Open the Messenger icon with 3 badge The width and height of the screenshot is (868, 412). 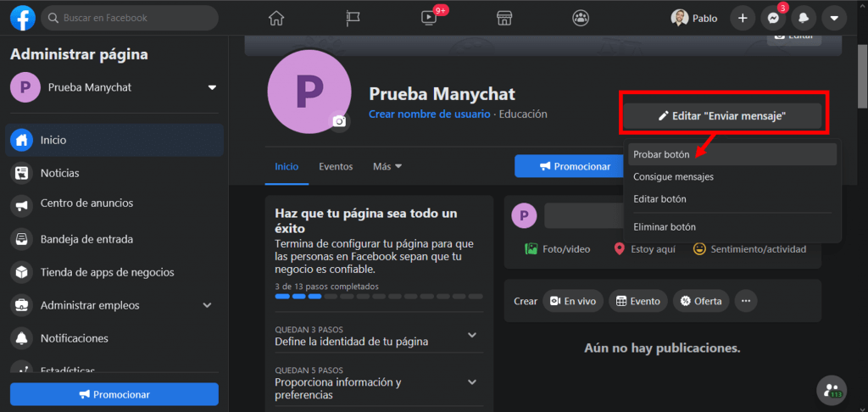(x=773, y=19)
